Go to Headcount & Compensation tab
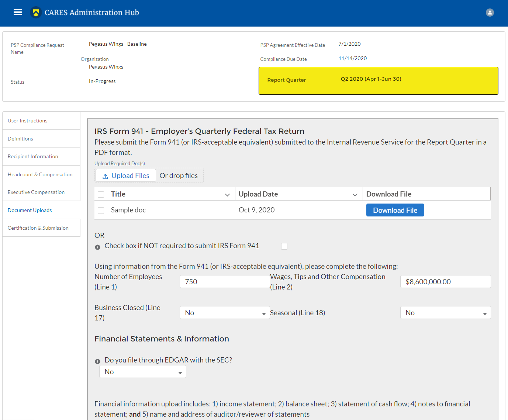The image size is (508, 420). [x=40, y=174]
